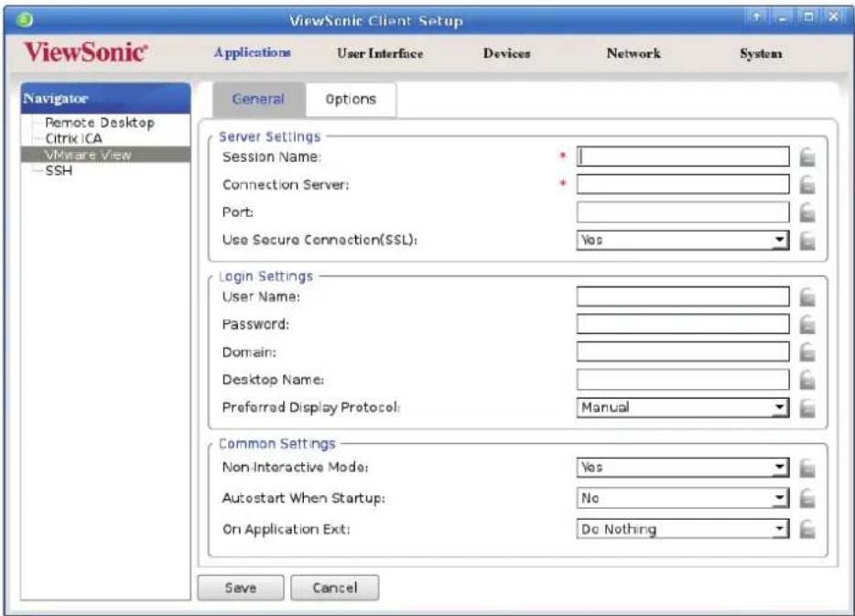
Task: Focus the Session Name input field
Action: 683,157
